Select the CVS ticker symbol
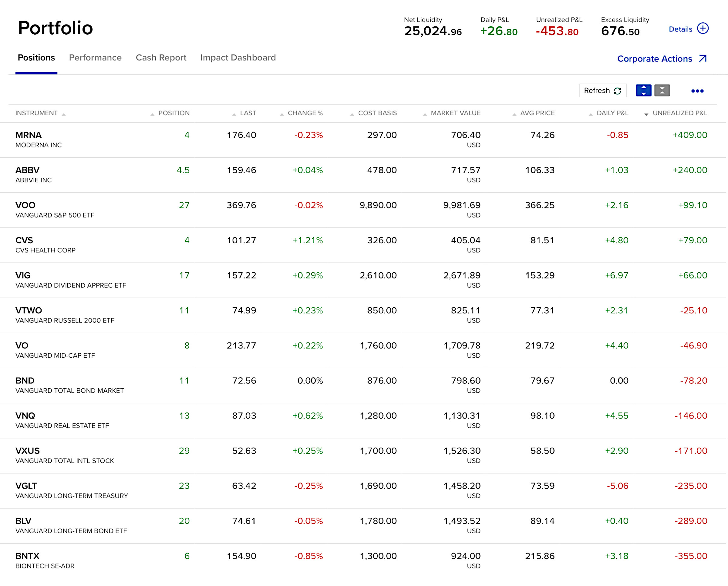This screenshot has width=728, height=586. (24, 240)
